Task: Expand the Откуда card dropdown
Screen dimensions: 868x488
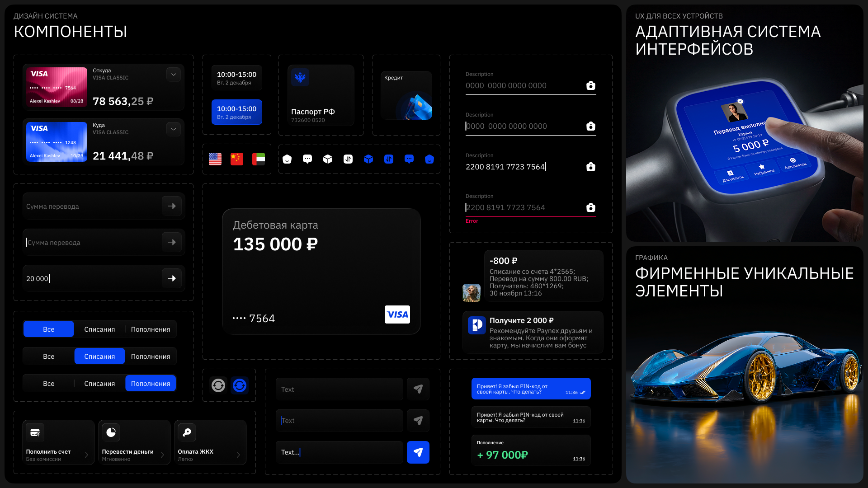Action: 174,75
